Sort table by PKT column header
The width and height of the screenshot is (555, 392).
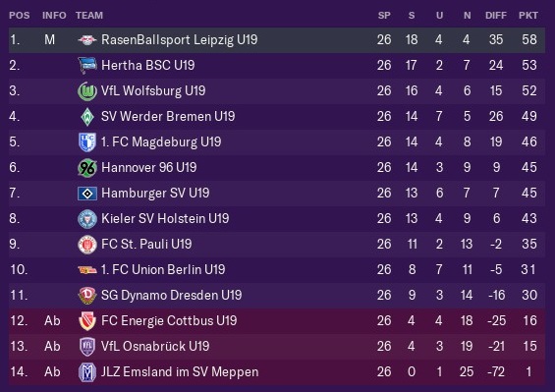pos(528,15)
